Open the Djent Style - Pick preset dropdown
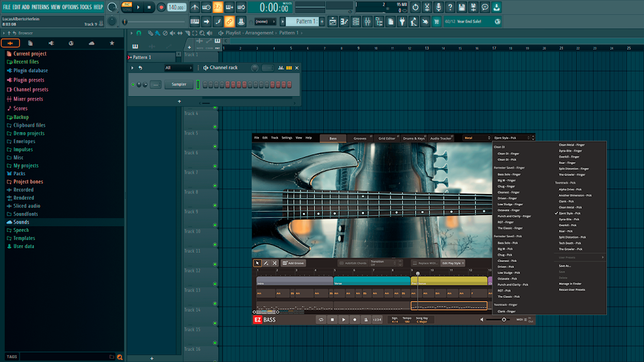The image size is (644, 362). point(512,138)
